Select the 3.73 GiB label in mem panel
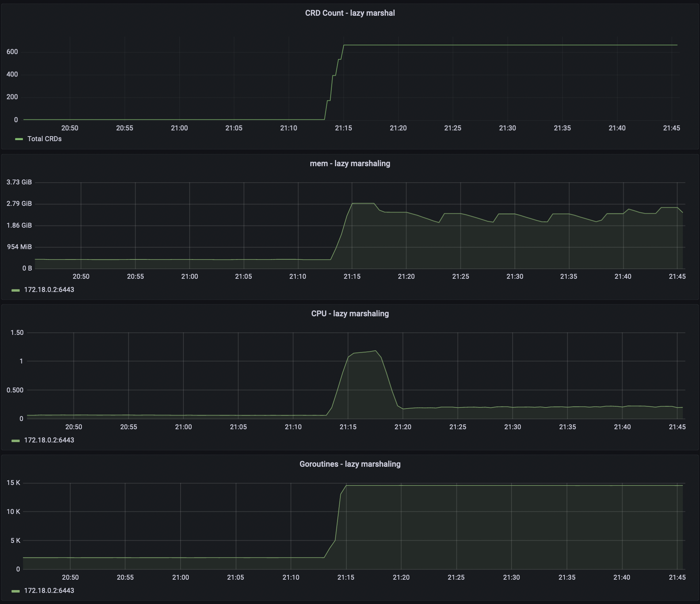Viewport: 700px width, 604px height. (x=19, y=182)
